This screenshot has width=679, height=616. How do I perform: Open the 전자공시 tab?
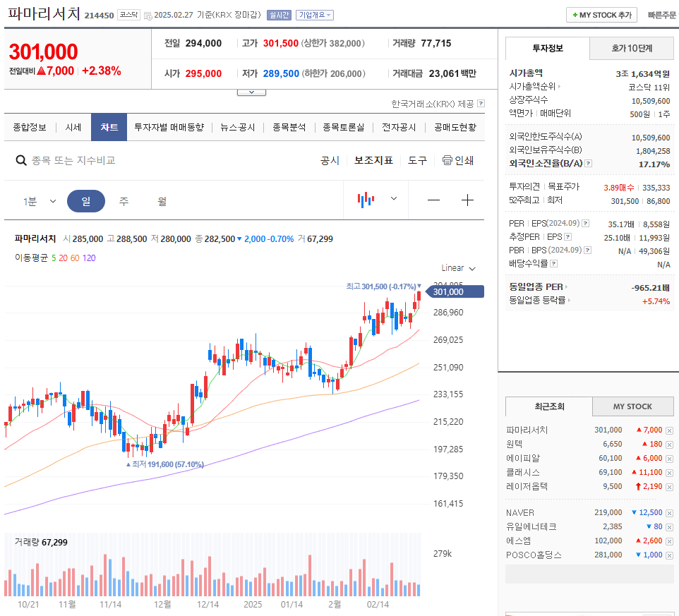399,127
